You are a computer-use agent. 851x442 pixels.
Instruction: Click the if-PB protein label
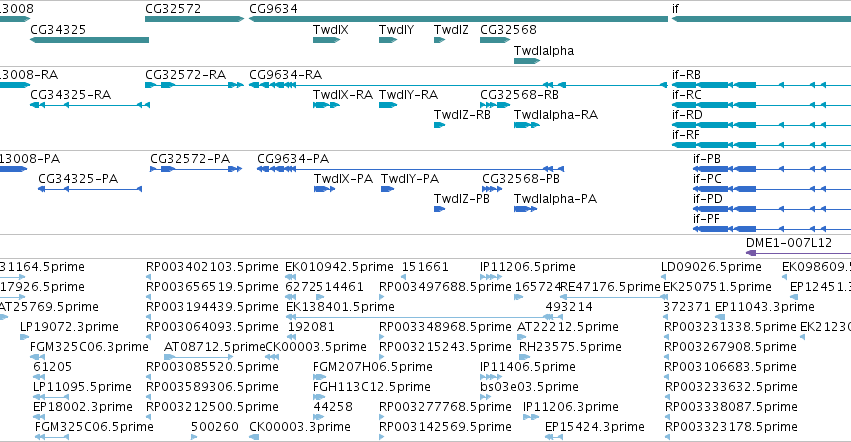pyautogui.click(x=707, y=159)
